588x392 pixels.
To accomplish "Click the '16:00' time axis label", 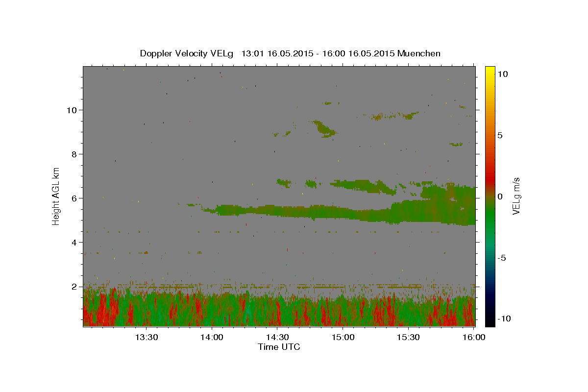I will (474, 337).
